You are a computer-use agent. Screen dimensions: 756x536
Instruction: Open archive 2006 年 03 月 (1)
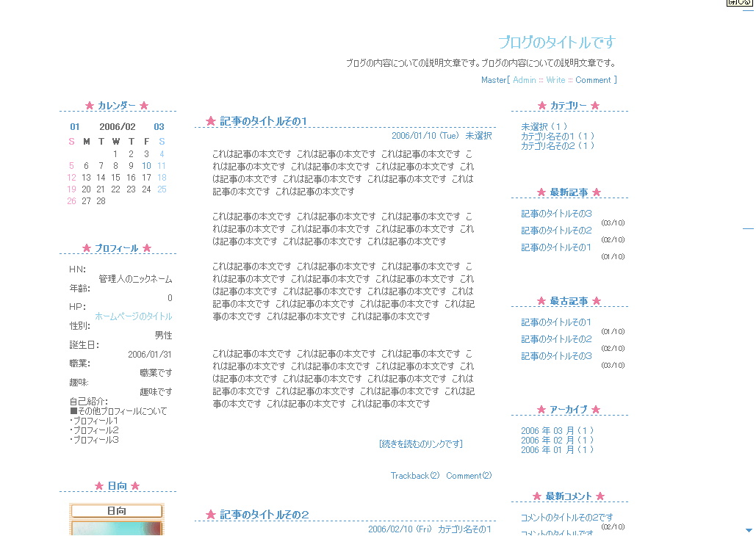point(557,431)
